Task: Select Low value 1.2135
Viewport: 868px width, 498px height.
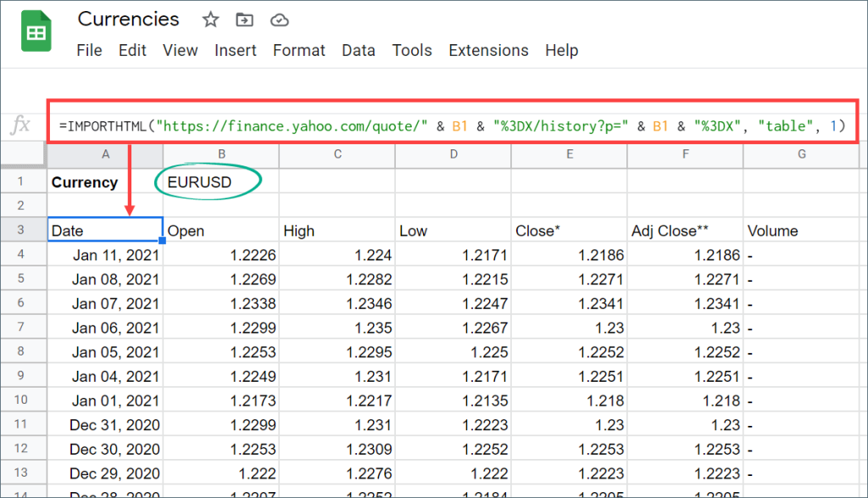Action: 453,400
